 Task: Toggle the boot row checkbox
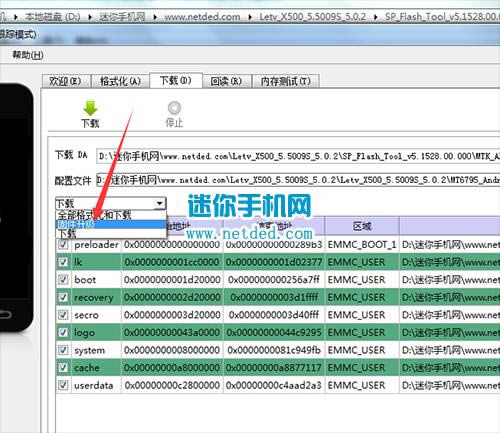pos(63,279)
